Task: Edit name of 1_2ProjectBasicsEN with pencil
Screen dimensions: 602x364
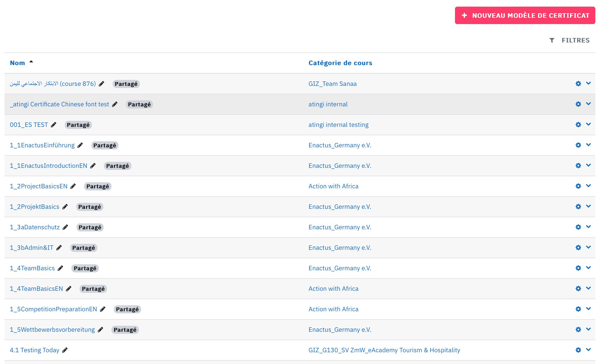Action: click(x=73, y=186)
